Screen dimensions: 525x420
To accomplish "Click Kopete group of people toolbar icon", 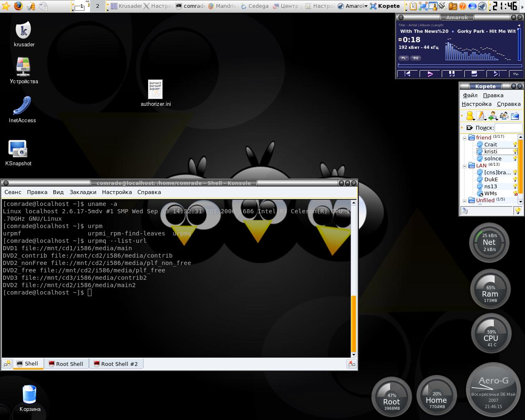I will pos(504,116).
